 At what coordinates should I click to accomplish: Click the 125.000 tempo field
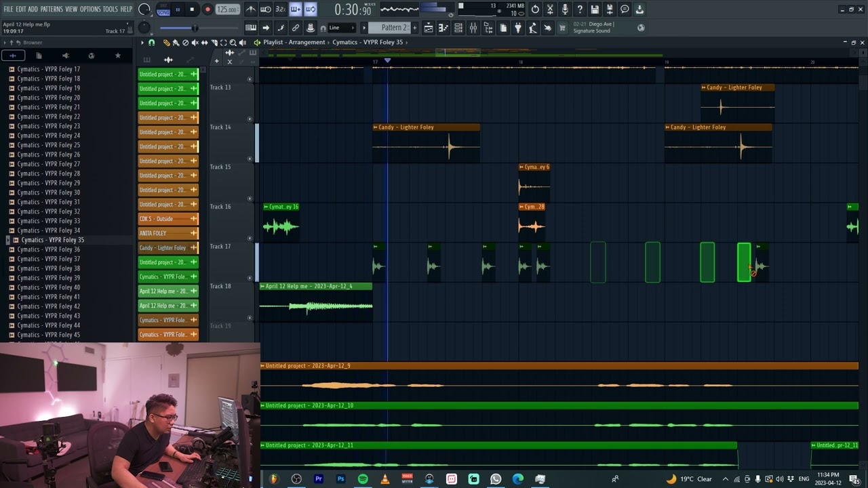[227, 9]
